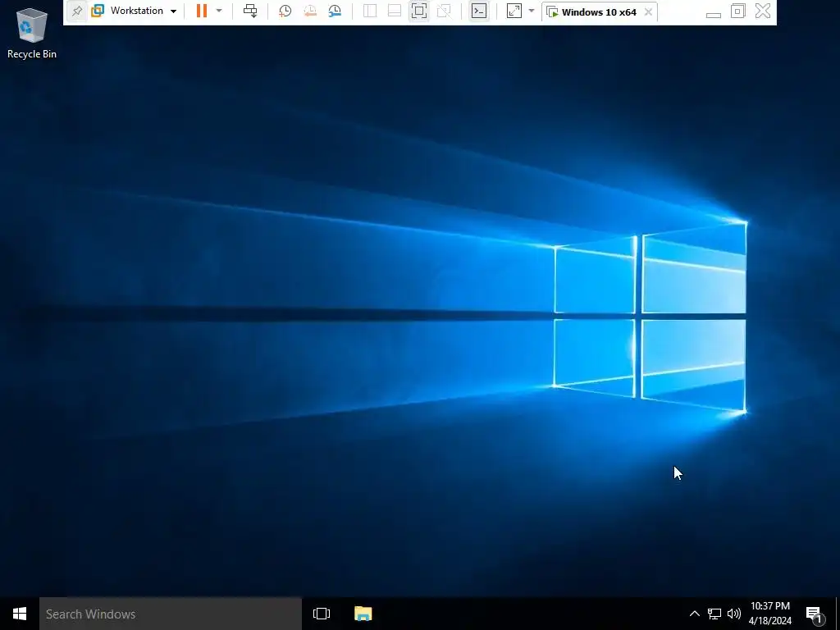The height and width of the screenshot is (630, 840).
Task: Toggle the console view button
Action: pyautogui.click(x=479, y=11)
